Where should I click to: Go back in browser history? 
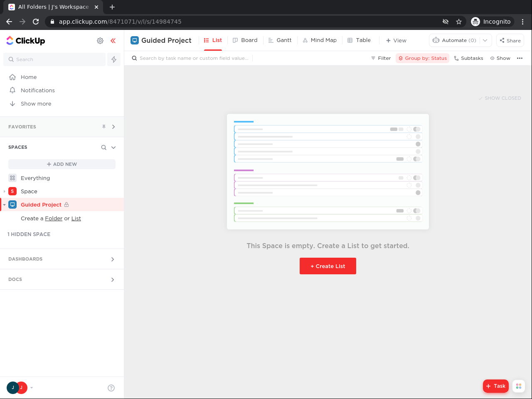coord(9,22)
